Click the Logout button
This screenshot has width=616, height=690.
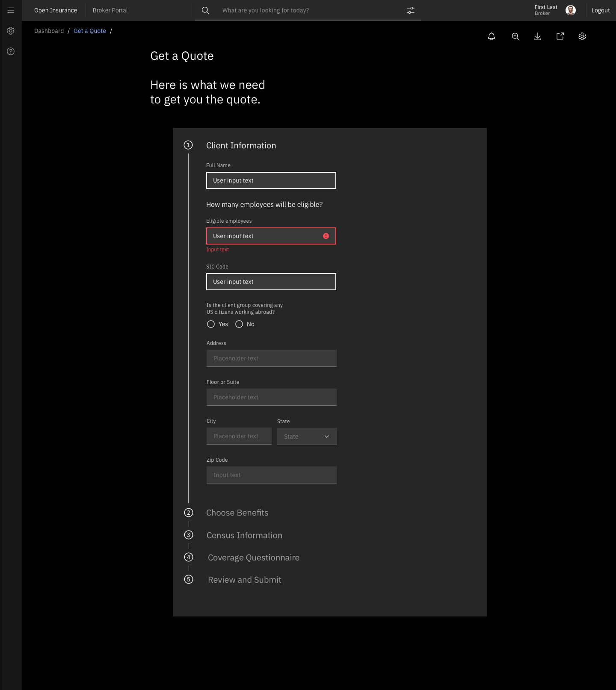601,10
